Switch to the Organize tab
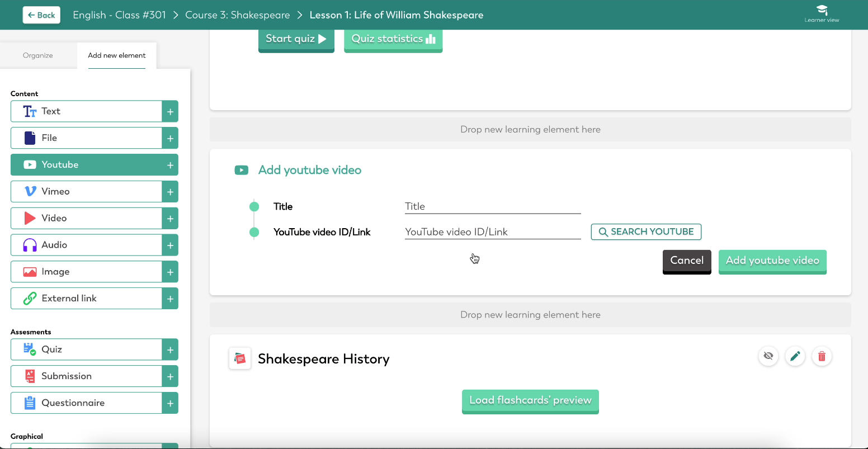Screen dimensions: 868x449 37,55
